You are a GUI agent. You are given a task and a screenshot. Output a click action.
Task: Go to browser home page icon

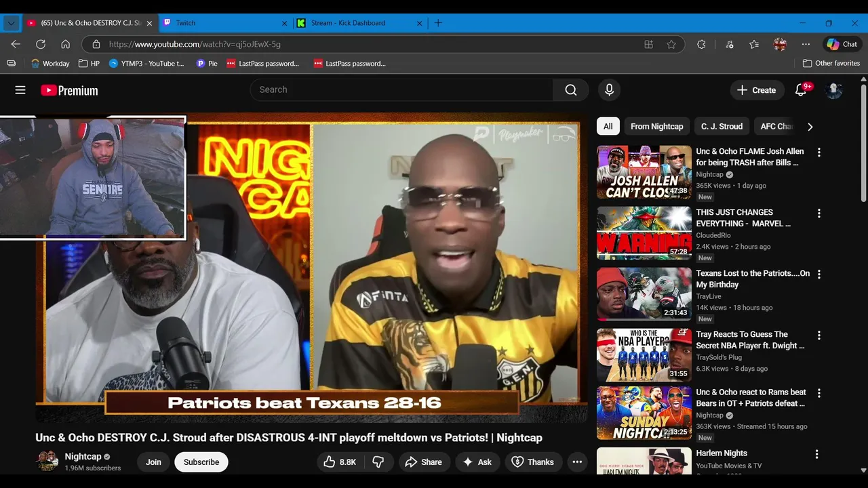(x=66, y=44)
